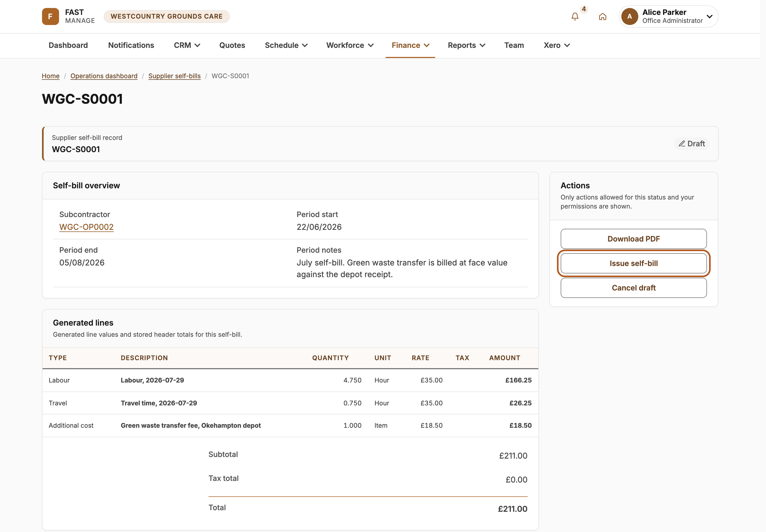Select Travel time, 2026-07-29 row description
Screen dimensions: 766x532
coord(159,403)
